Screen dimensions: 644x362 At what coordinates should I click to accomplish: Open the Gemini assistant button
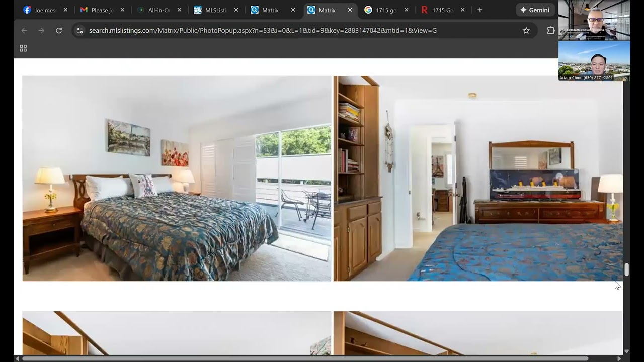[535, 10]
